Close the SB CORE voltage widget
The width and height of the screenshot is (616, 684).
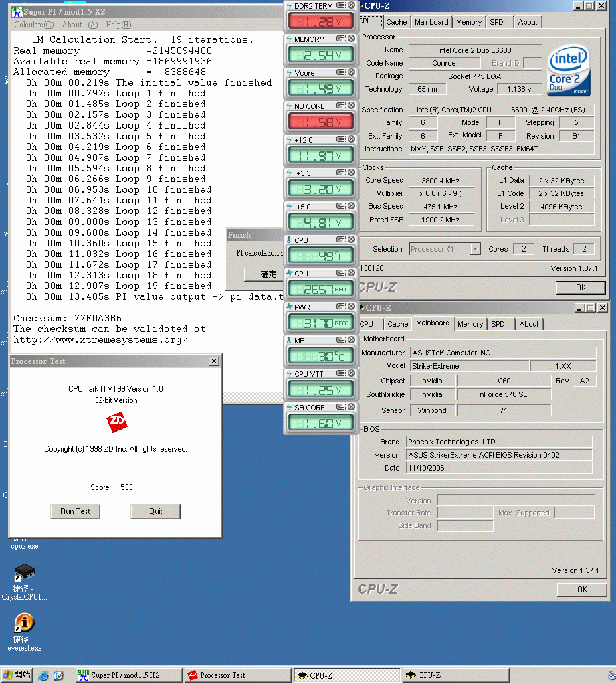[351, 407]
